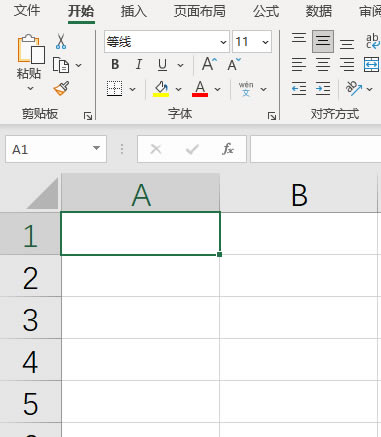Viewport: 381px width, 437px height.
Task: Toggle the Middle Align button
Action: point(323,41)
